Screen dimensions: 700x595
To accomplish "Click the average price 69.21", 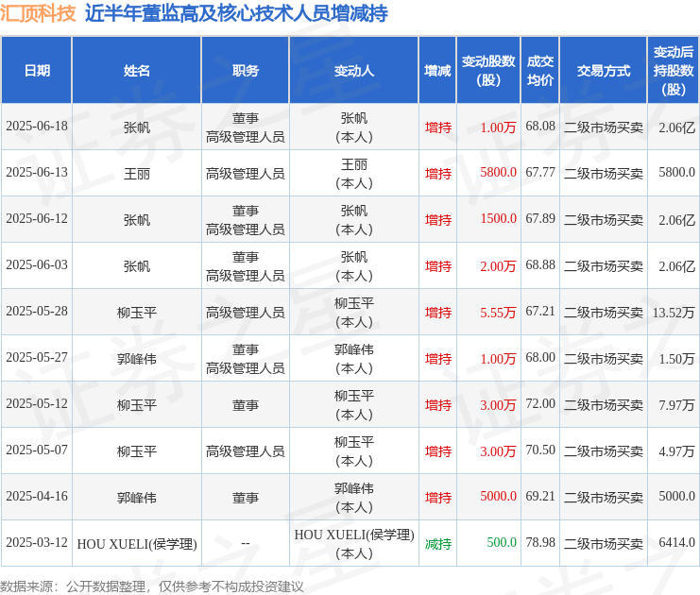I will [x=540, y=497].
